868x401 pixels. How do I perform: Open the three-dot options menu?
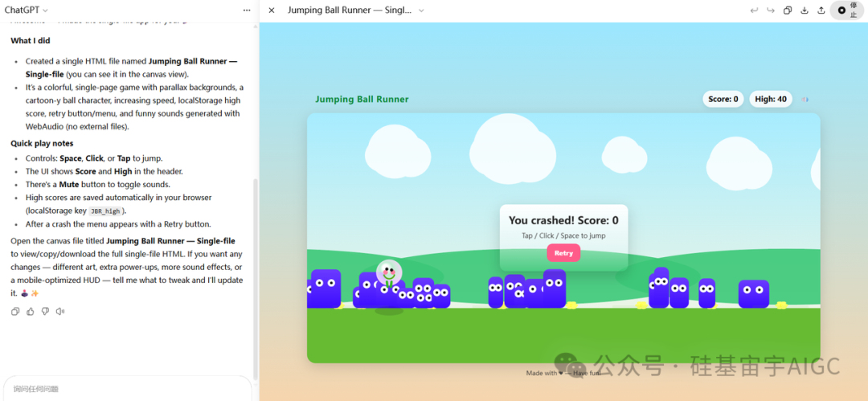pos(247,10)
